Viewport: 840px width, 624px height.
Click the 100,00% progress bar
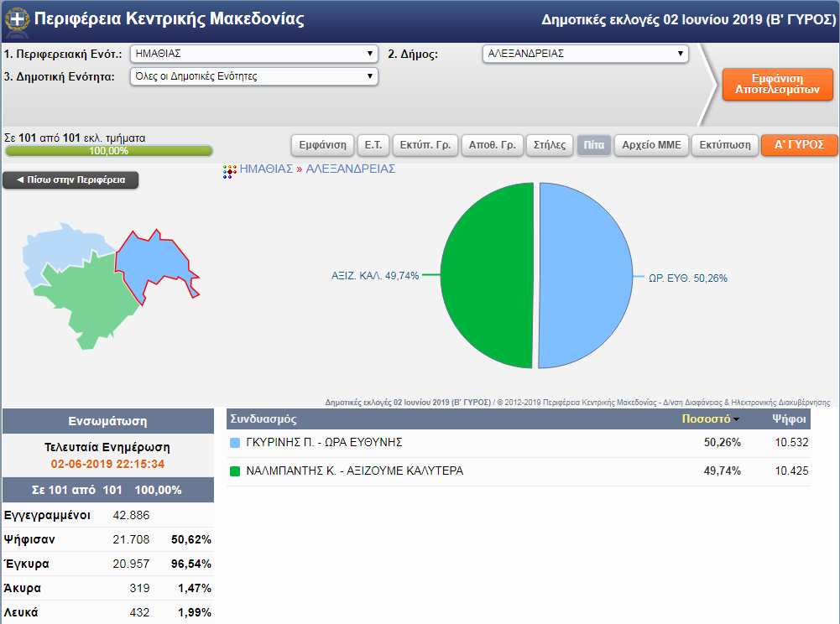(x=109, y=151)
